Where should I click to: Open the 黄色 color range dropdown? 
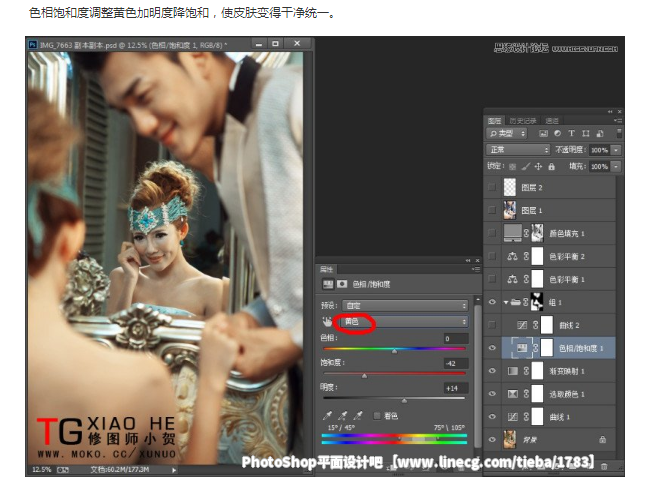405,322
